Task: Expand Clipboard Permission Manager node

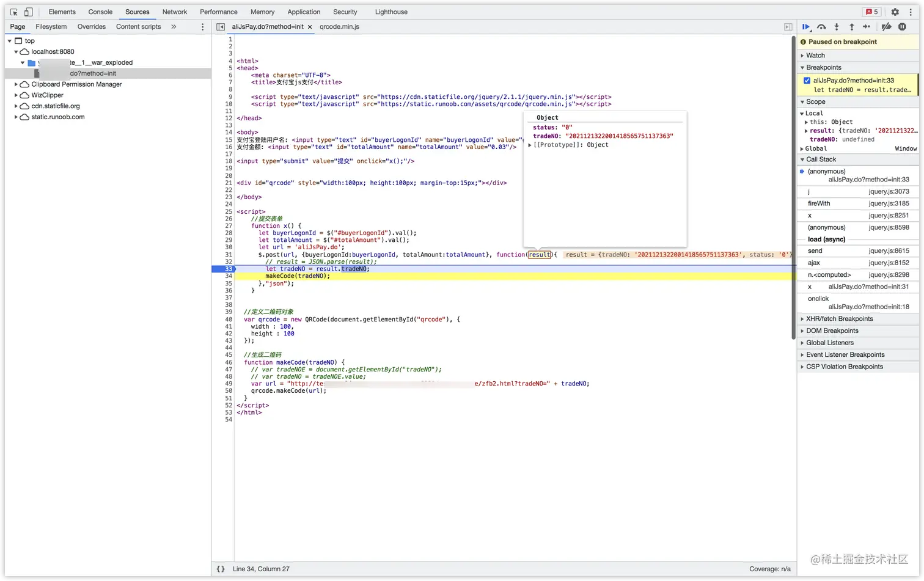Action: click(x=16, y=84)
